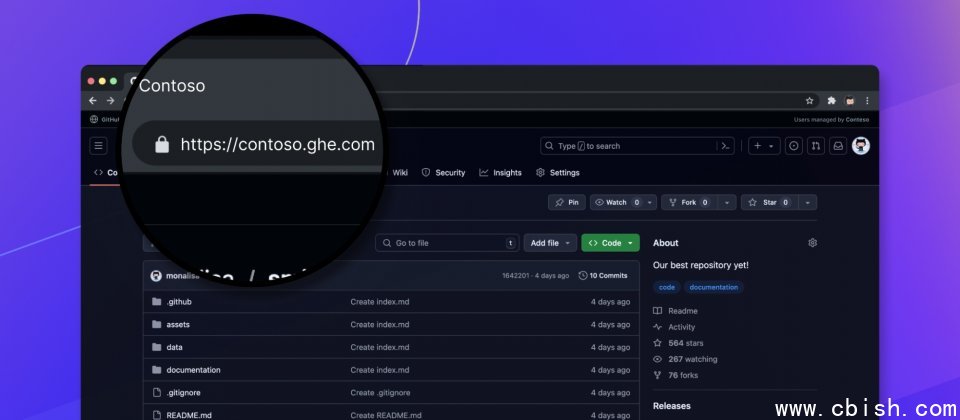960x420 pixels.
Task: Expand the Watch notifications dropdown
Action: point(649,202)
